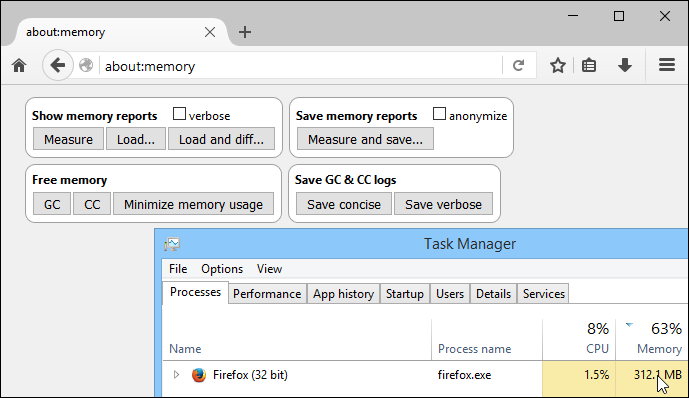The height and width of the screenshot is (398, 689).
Task: Open the downloads arrow icon
Action: point(624,65)
